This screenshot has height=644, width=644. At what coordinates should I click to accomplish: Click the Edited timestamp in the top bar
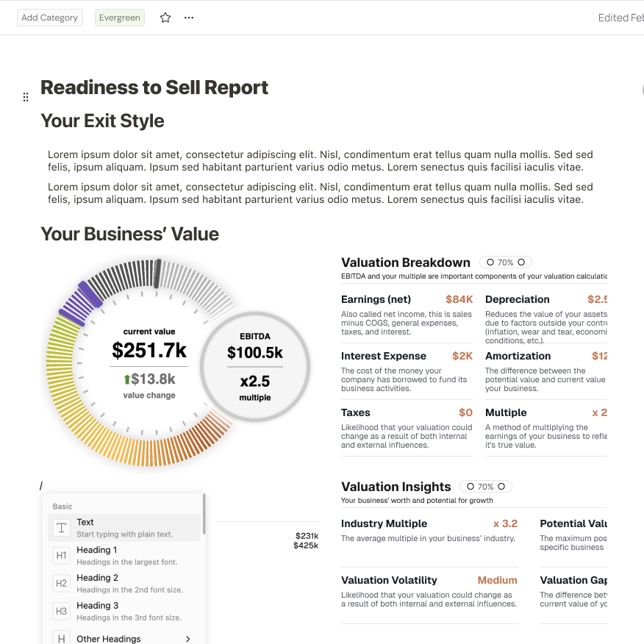tap(620, 17)
